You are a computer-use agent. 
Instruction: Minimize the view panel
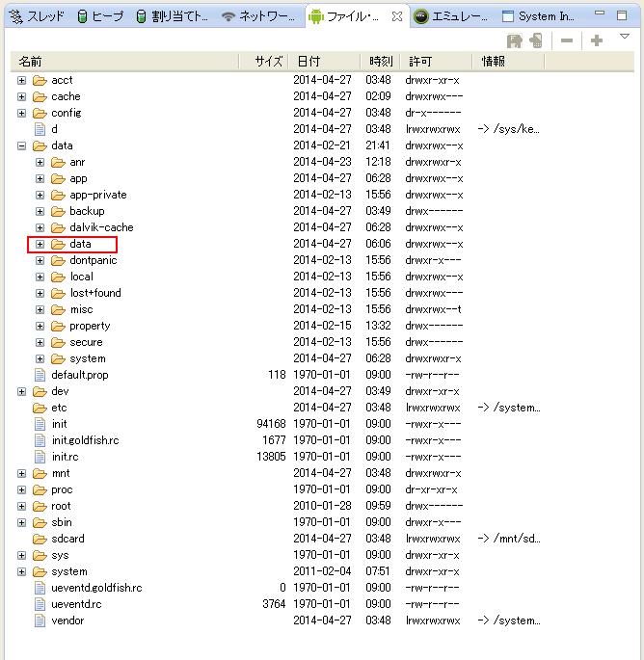tap(600, 13)
